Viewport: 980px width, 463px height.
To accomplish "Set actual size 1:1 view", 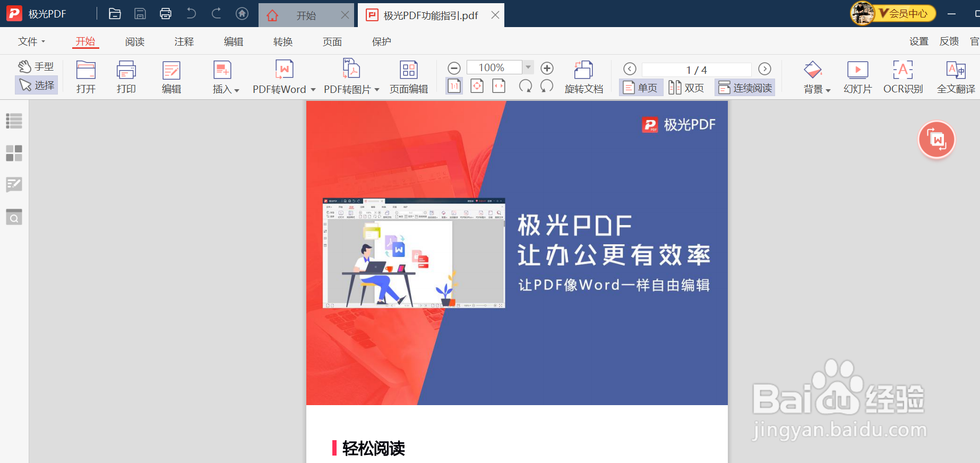I will (454, 85).
